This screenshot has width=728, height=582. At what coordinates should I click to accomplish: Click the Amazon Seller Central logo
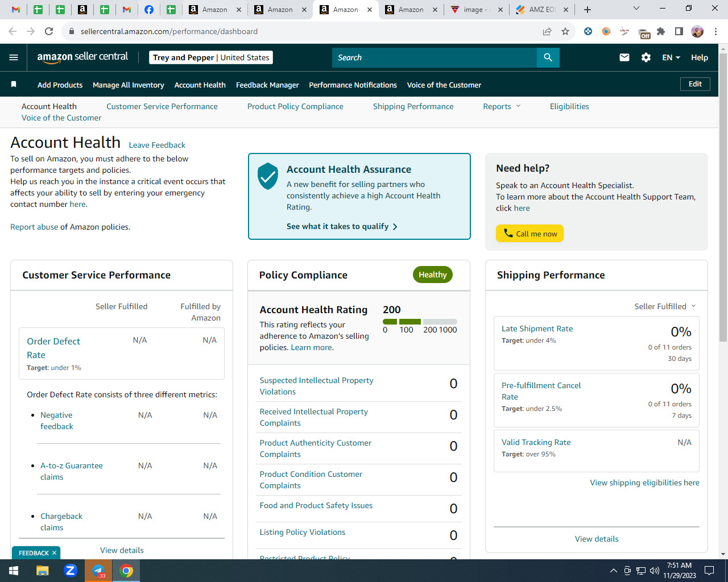(82, 57)
